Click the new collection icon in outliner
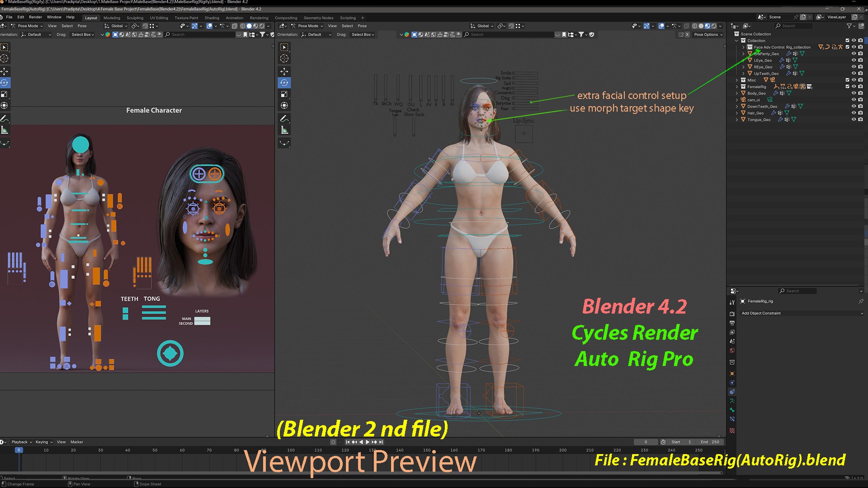The width and height of the screenshot is (868, 488). tap(861, 26)
